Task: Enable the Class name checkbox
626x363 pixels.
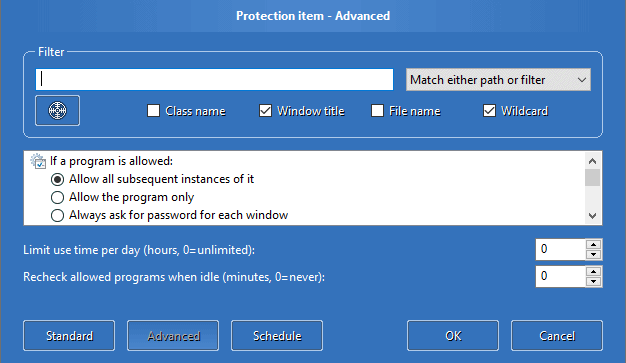Action: click(153, 111)
